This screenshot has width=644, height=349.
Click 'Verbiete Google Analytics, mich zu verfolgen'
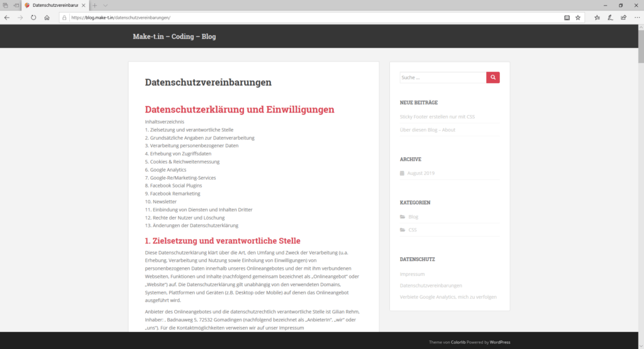click(x=448, y=297)
